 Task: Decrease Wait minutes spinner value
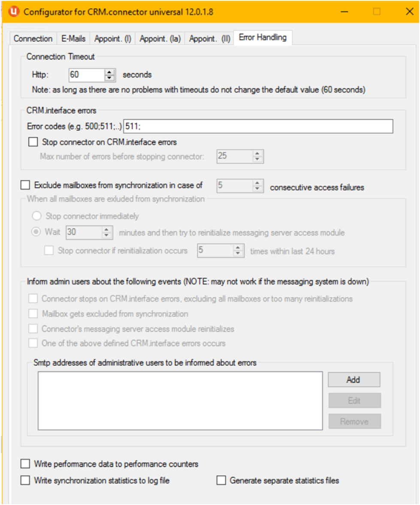pyautogui.click(x=107, y=236)
